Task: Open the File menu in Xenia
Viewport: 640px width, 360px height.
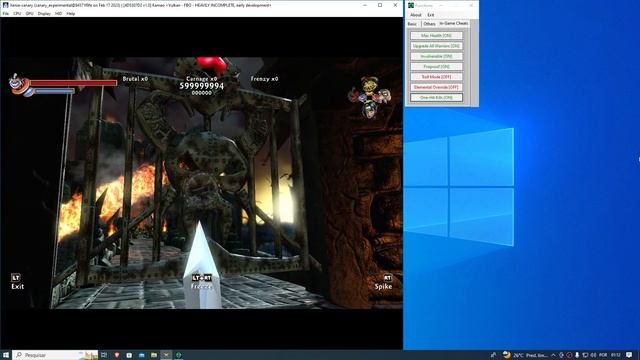Action: click(x=5, y=13)
